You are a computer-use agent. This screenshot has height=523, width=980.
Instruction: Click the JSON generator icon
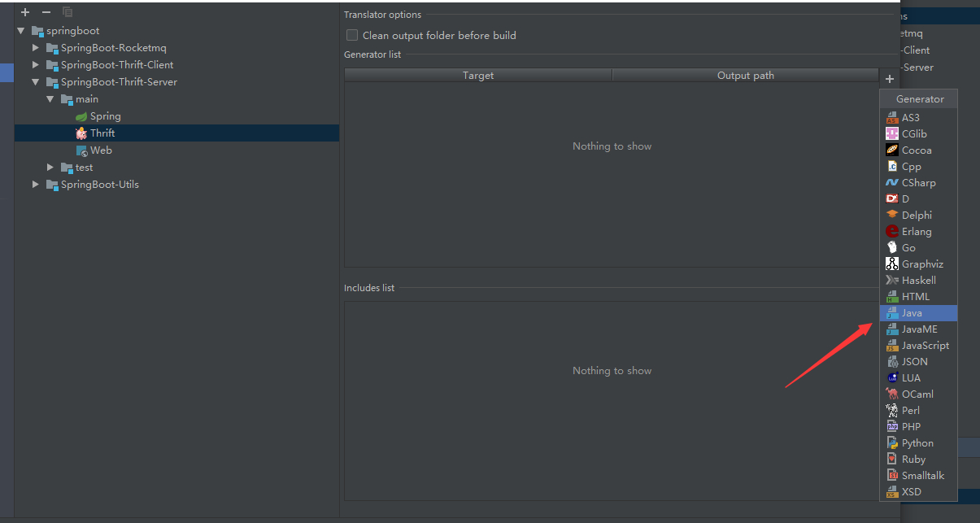pos(892,361)
